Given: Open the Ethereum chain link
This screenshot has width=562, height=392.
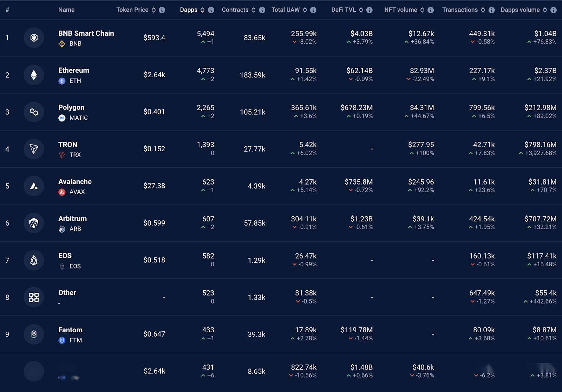Looking at the screenshot, I should pyautogui.click(x=74, y=70).
